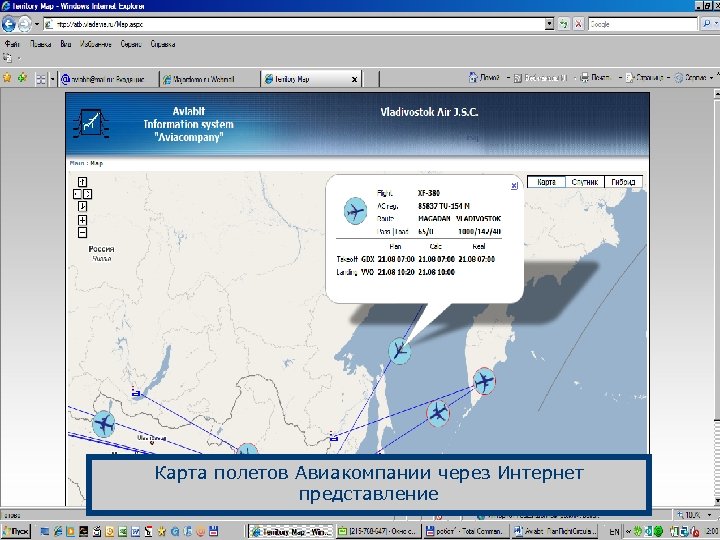720x540 pixels.
Task: Open the Favorites Center star
Action: [x=7, y=78]
